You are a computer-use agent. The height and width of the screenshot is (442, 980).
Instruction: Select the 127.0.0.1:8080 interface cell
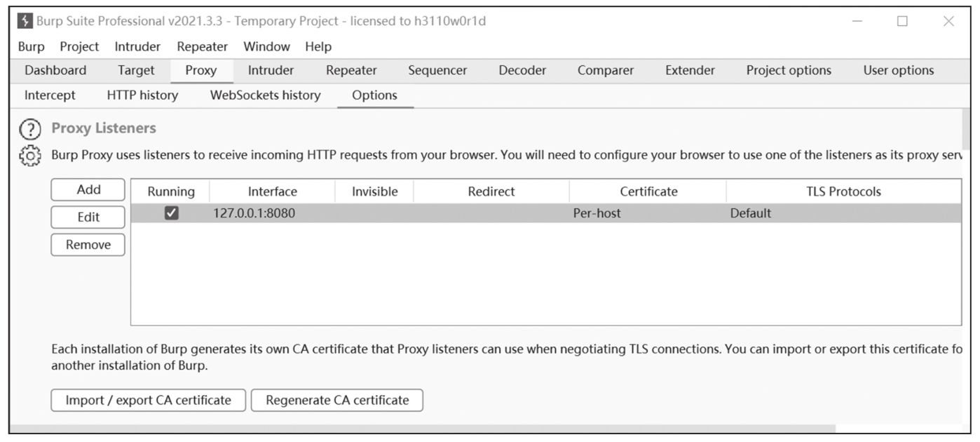click(272, 214)
